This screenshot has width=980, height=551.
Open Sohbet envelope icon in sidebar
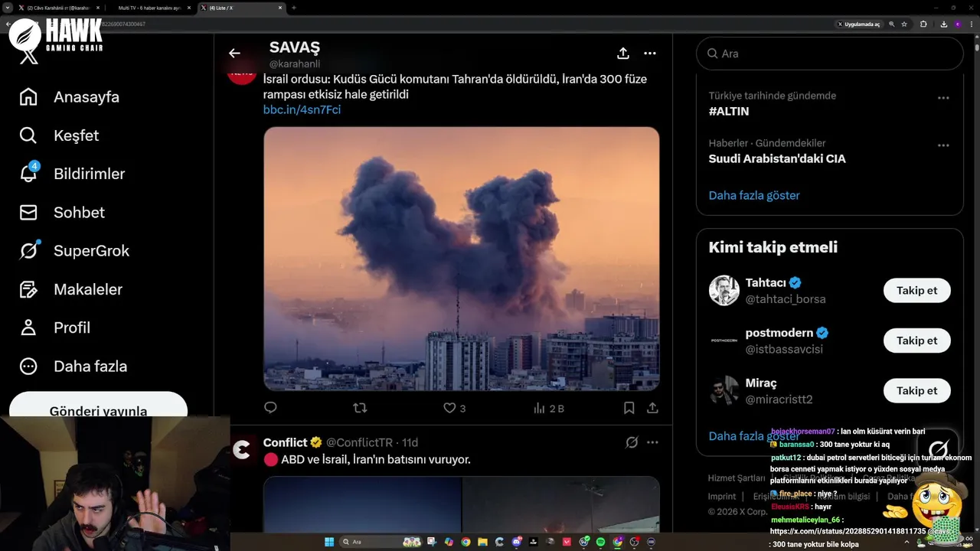click(28, 212)
